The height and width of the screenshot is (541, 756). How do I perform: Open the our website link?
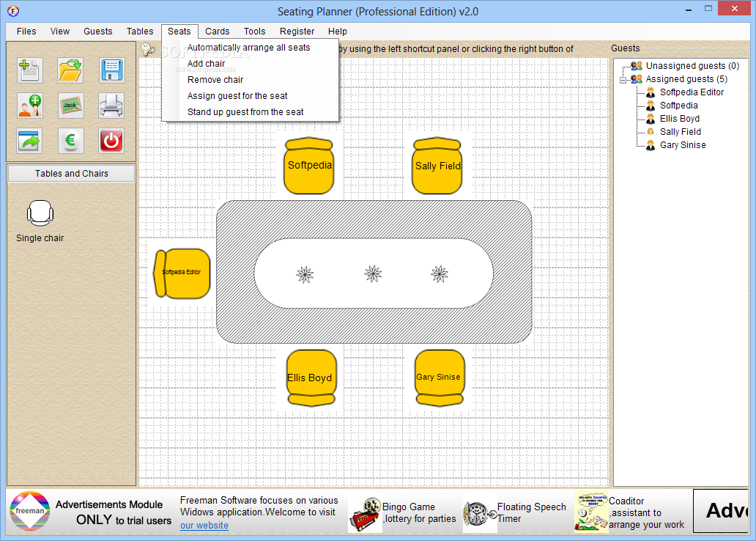204,526
